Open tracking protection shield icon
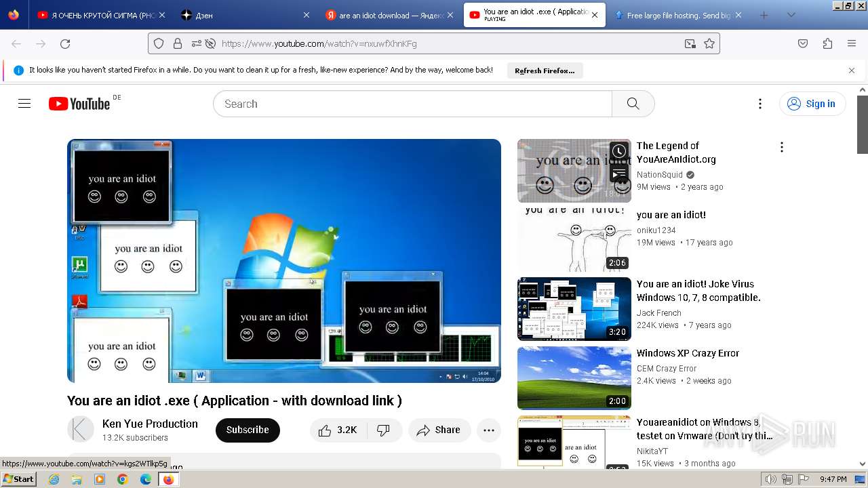The image size is (868, 488). tap(159, 43)
